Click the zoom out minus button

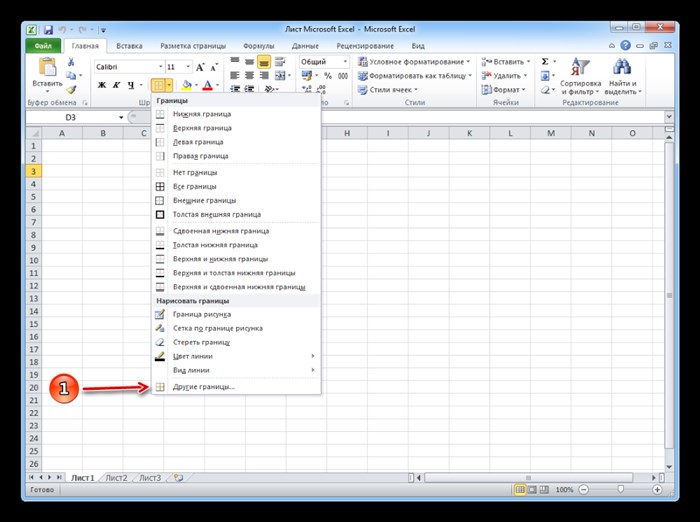coord(583,490)
